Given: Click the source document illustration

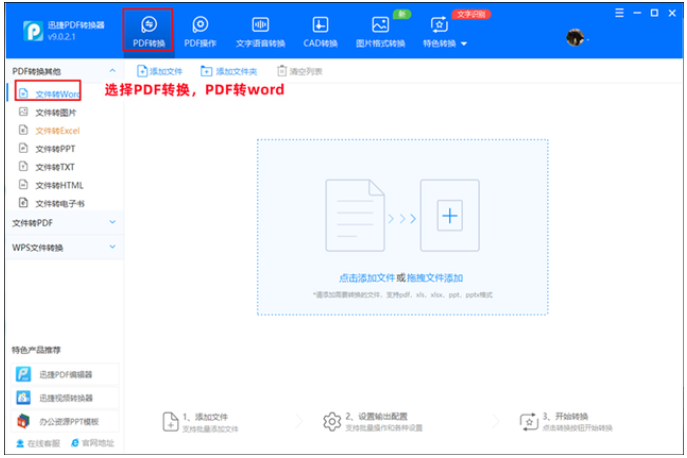Looking at the screenshot, I should pyautogui.click(x=355, y=215).
